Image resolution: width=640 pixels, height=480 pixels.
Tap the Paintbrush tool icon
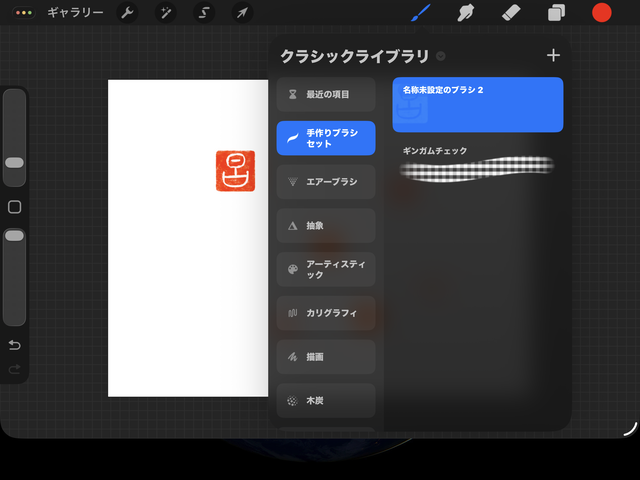pos(421,13)
